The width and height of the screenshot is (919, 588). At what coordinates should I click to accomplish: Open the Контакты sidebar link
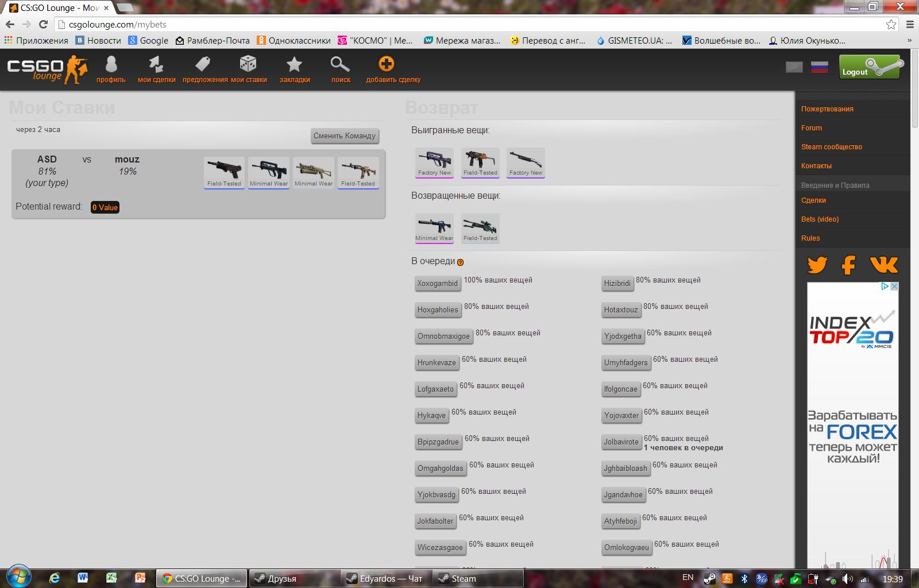(x=816, y=166)
